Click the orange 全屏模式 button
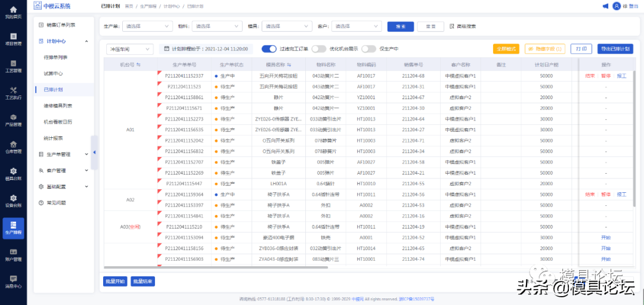Image resolution: width=644 pixels, height=305 pixels. (506, 49)
